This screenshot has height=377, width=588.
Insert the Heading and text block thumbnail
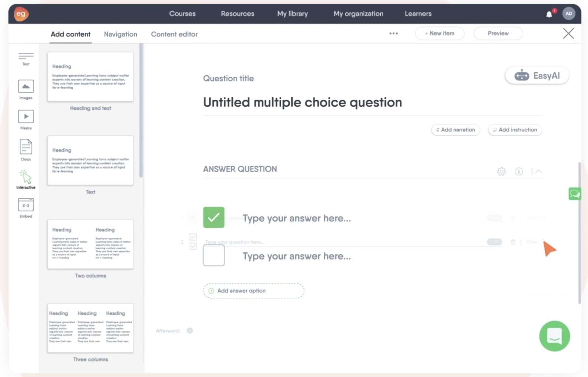click(x=90, y=77)
